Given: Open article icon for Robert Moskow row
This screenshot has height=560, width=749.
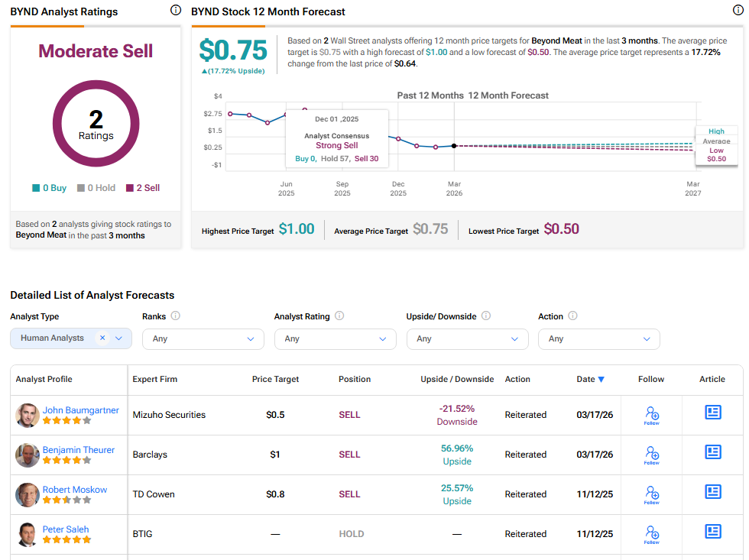Looking at the screenshot, I should pyautogui.click(x=712, y=491).
